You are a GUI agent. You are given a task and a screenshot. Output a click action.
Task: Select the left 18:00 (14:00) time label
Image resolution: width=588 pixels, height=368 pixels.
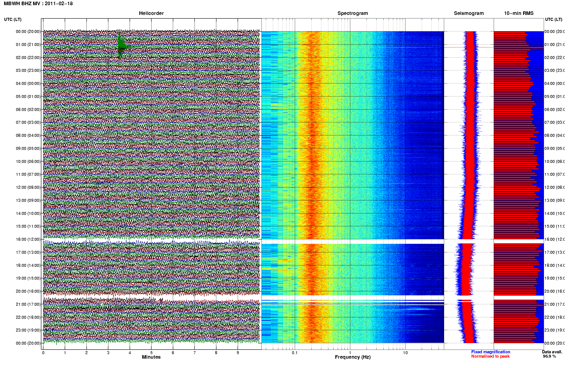[x=28, y=265]
